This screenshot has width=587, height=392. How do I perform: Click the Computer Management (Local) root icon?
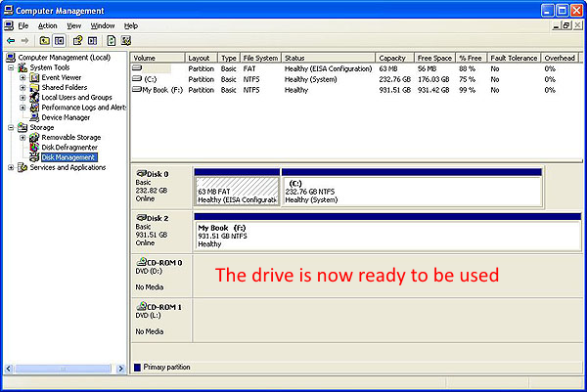click(x=11, y=58)
